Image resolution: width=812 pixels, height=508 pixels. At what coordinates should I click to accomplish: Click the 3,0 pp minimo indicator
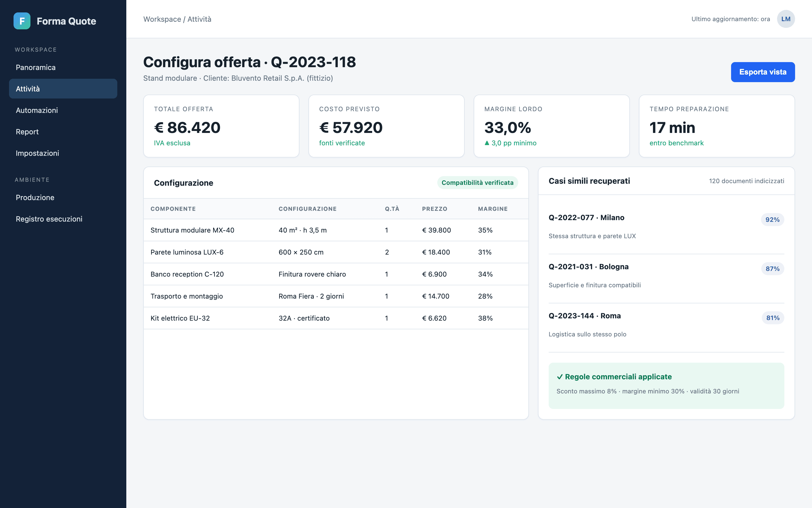click(x=510, y=143)
